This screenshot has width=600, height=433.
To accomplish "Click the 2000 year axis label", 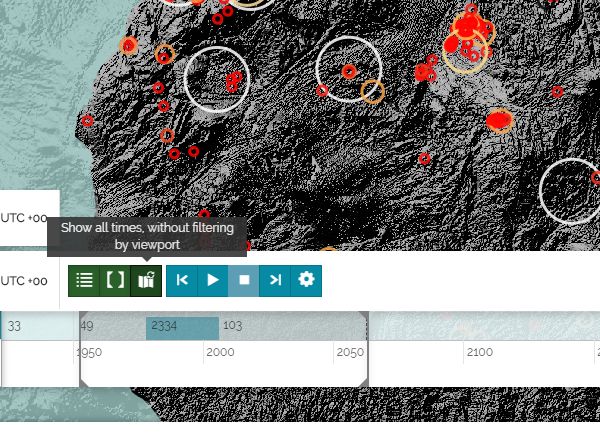I will coord(220,352).
